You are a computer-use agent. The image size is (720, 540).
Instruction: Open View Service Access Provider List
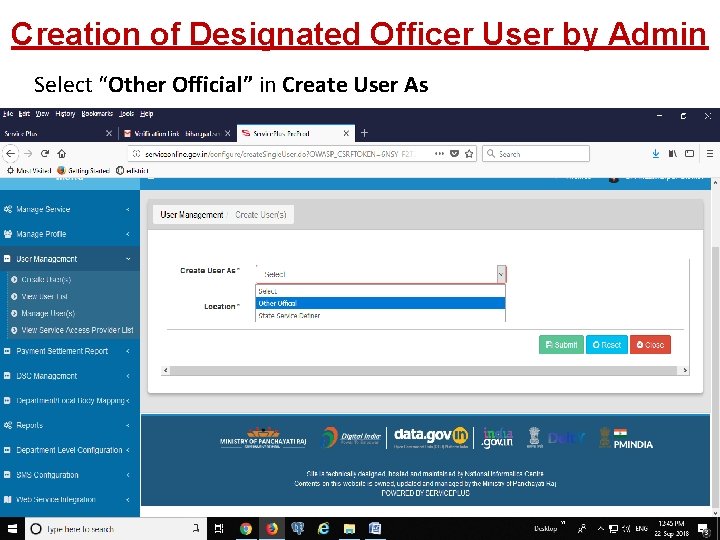click(77, 330)
